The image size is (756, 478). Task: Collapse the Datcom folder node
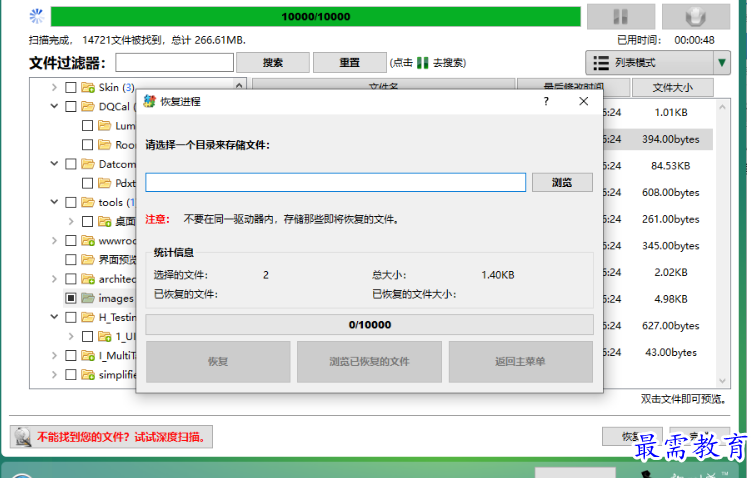pyautogui.click(x=54, y=164)
